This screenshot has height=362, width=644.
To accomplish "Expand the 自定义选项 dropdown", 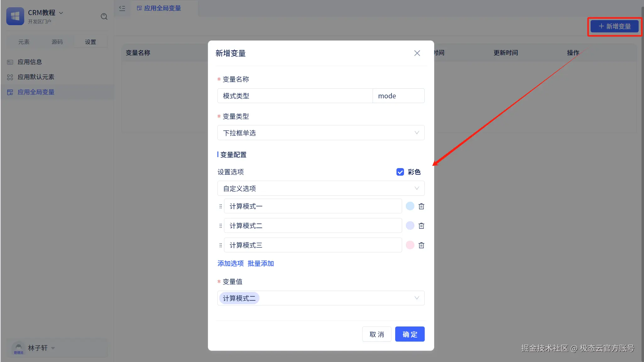I will (320, 188).
